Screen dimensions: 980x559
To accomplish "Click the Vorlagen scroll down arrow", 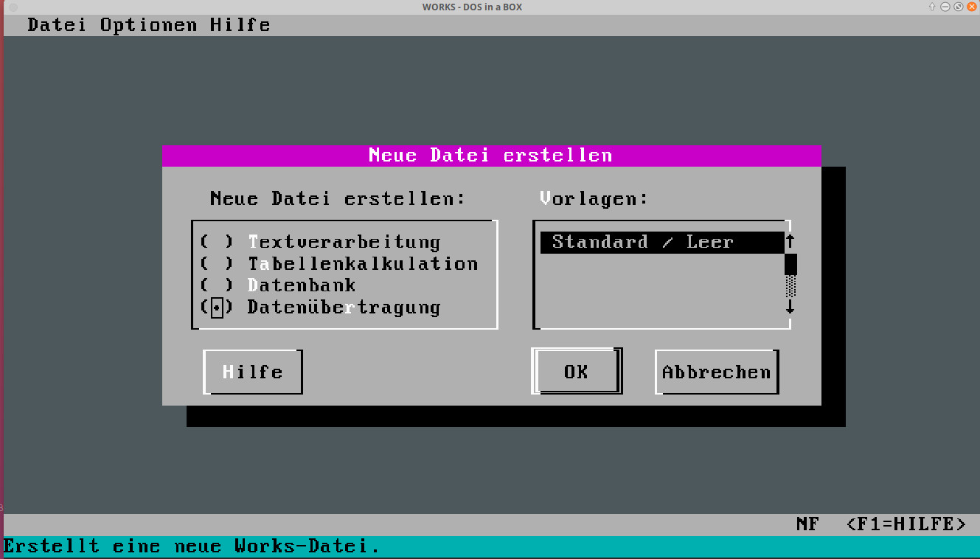I will [x=790, y=306].
